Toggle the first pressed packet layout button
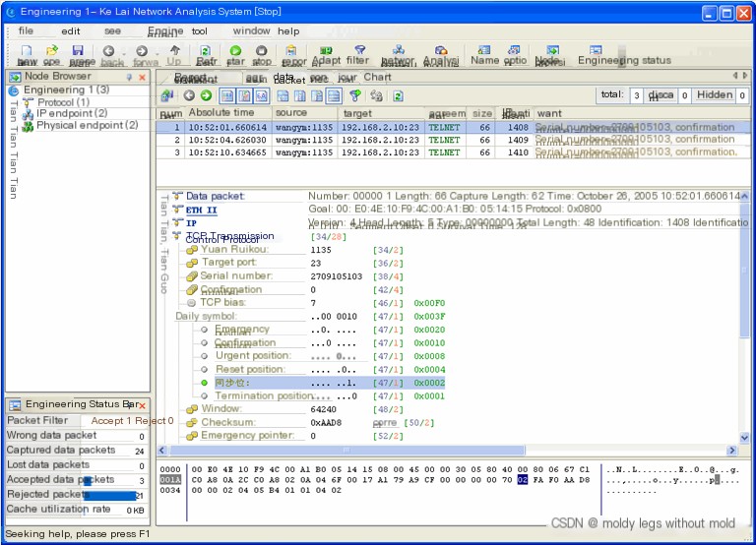This screenshot has height=545, width=756. click(x=227, y=95)
